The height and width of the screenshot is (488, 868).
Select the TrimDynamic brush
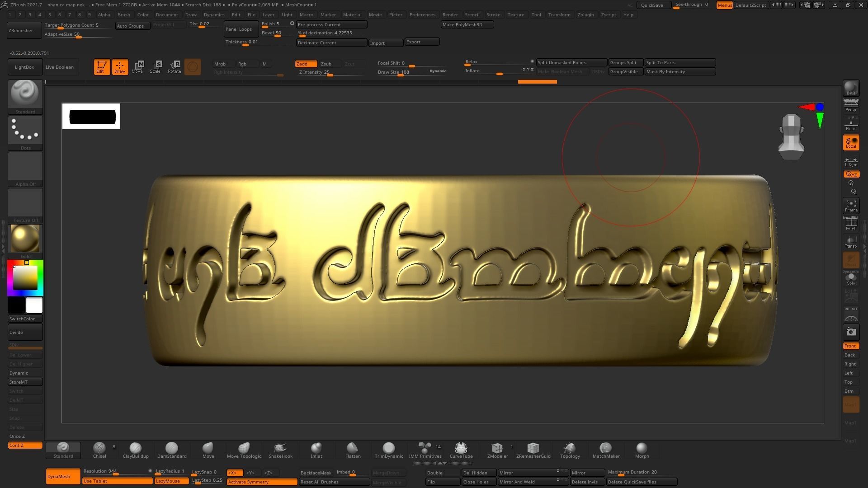click(388, 449)
